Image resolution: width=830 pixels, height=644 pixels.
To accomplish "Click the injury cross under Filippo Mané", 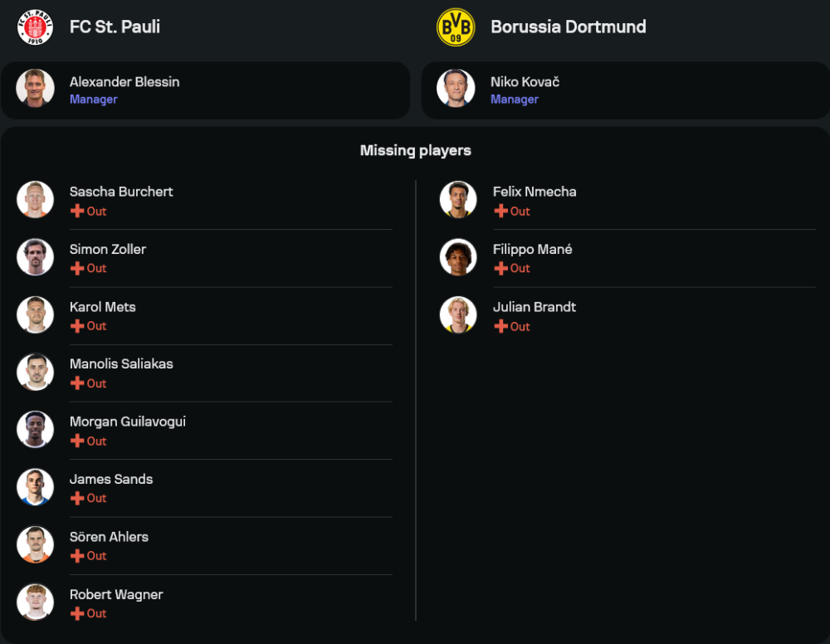I will click(x=500, y=268).
